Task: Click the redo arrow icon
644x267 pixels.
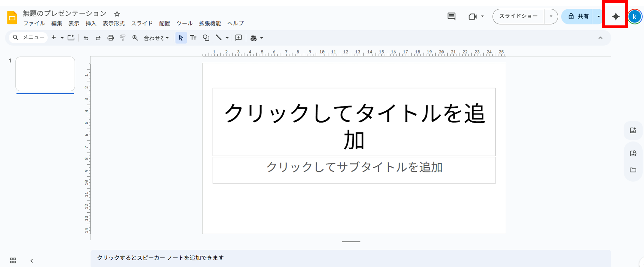Action: 98,38
